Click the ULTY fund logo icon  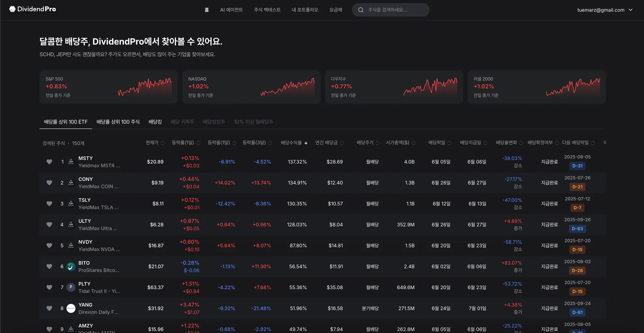71,224
